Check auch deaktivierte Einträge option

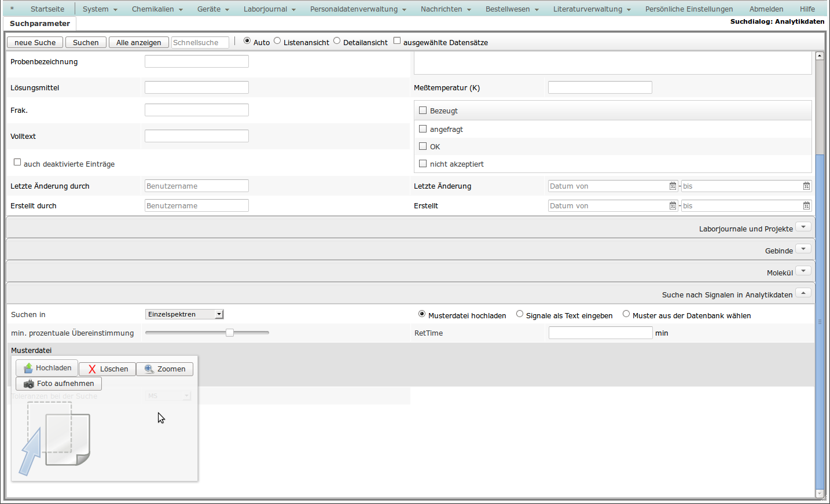pyautogui.click(x=17, y=163)
